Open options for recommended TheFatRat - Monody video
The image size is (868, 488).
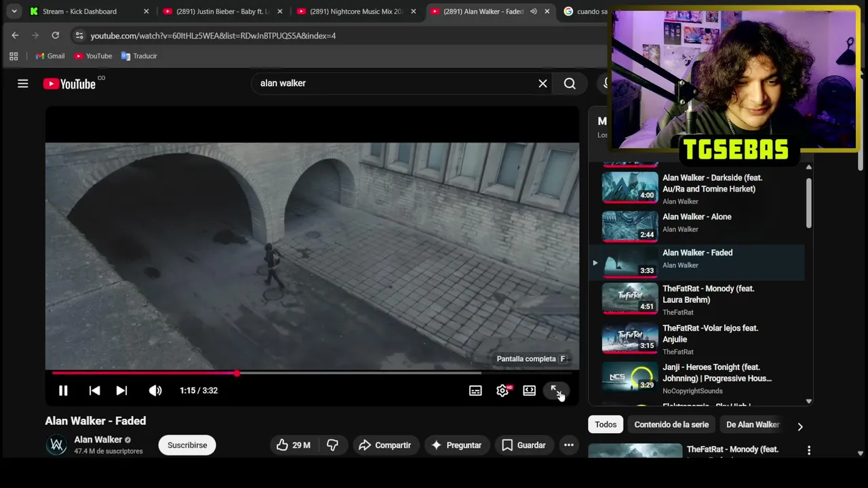coord(808,451)
